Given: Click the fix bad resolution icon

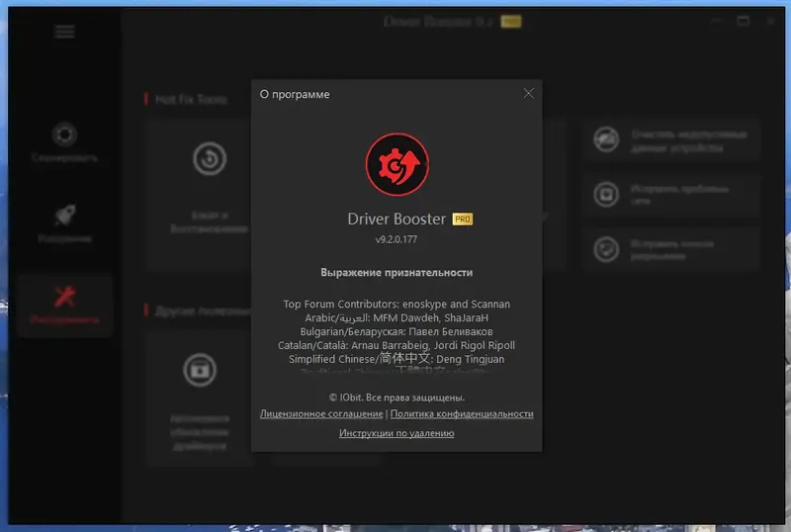Looking at the screenshot, I should click(606, 249).
